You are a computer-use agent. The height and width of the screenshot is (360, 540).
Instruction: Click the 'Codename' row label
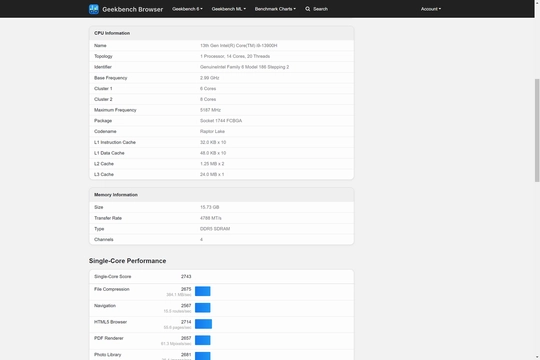[x=105, y=131]
